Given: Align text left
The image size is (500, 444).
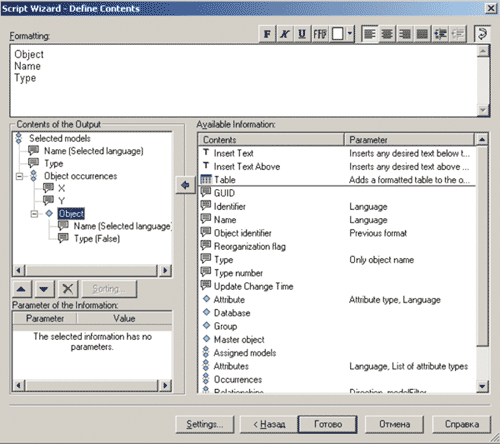Looking at the screenshot, I should tap(370, 34).
